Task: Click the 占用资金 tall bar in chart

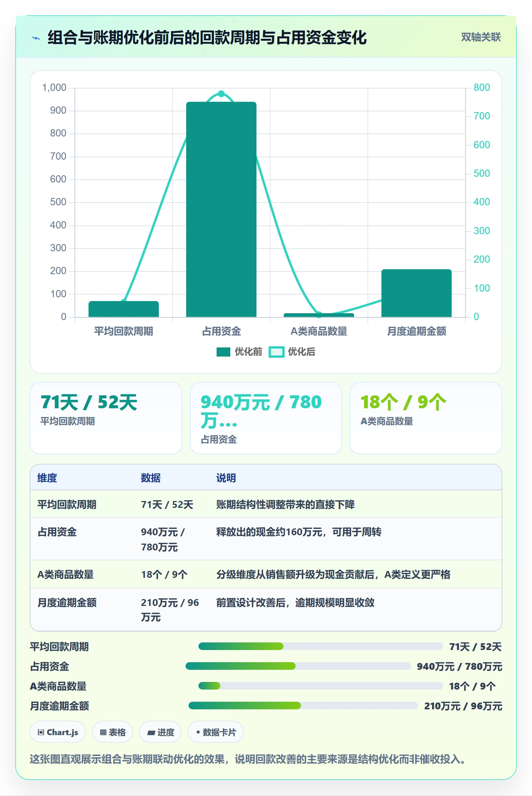Action: 221,209
